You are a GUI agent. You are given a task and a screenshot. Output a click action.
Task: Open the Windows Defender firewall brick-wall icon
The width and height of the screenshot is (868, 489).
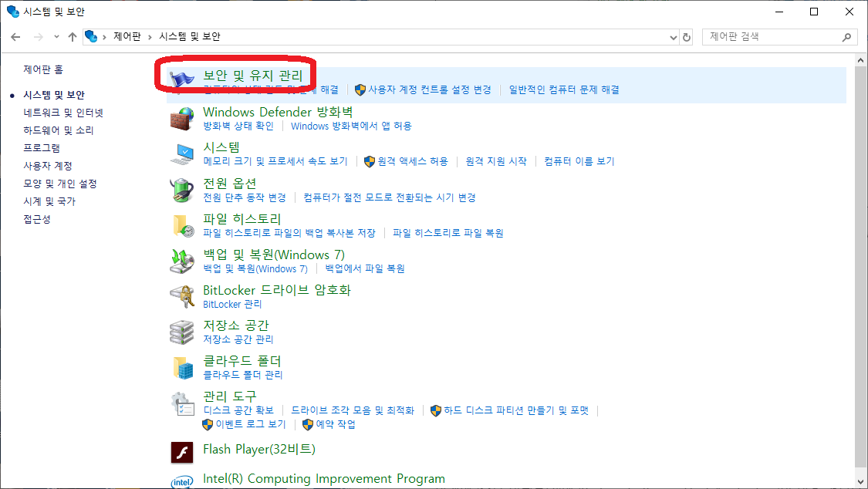[181, 118]
